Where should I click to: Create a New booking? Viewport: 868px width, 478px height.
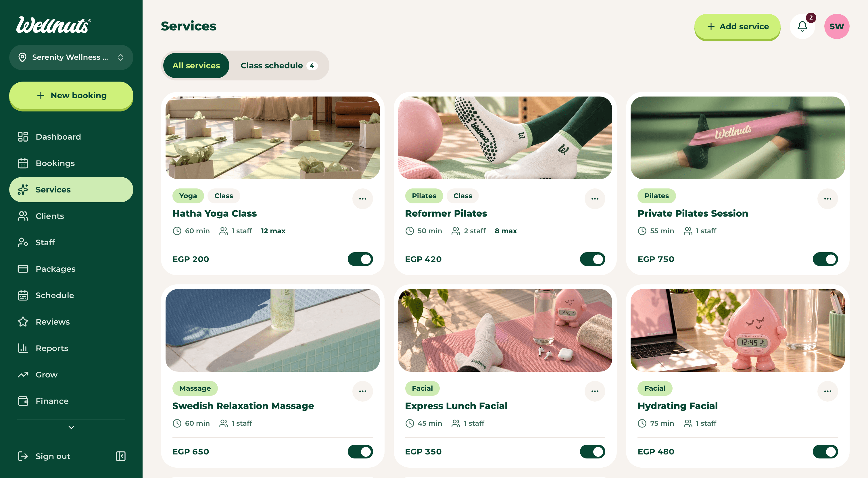click(x=71, y=96)
